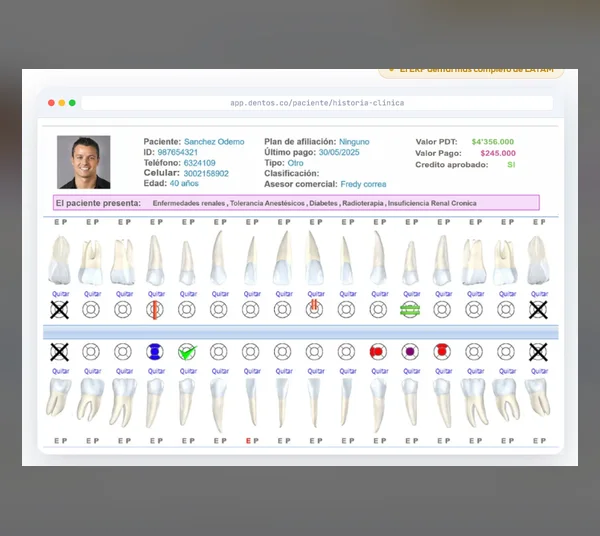Click upper molar image above leftmost upper X marker

(x=60, y=260)
